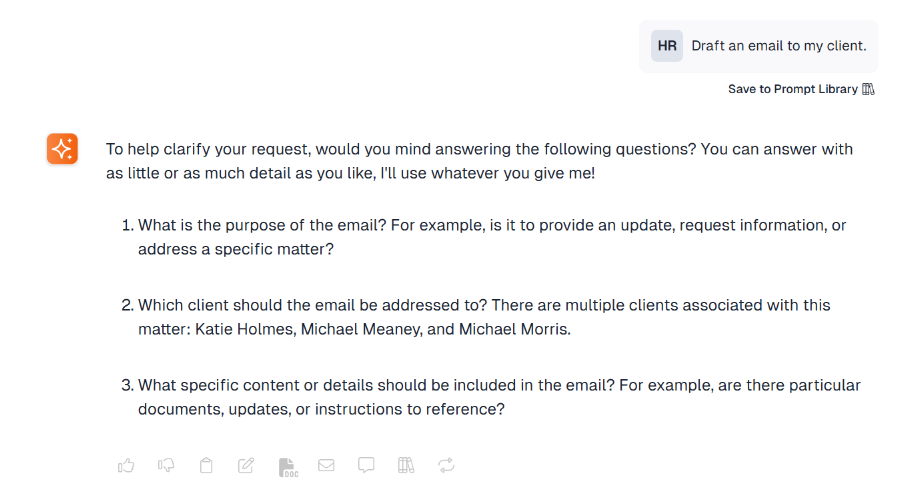
Task: Click the thumbs down feedback icon
Action: pyautogui.click(x=166, y=465)
